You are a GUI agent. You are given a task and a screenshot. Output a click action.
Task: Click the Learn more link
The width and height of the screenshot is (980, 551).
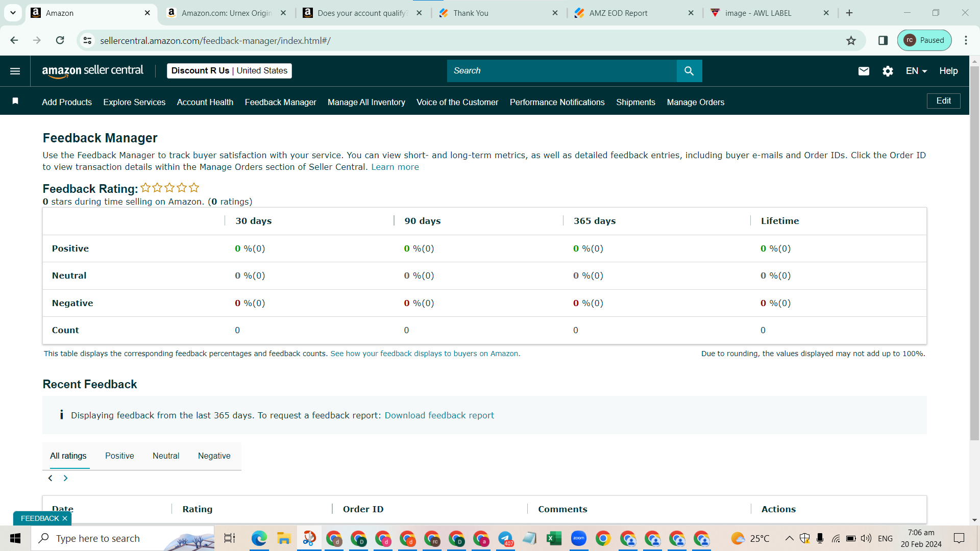[395, 167]
